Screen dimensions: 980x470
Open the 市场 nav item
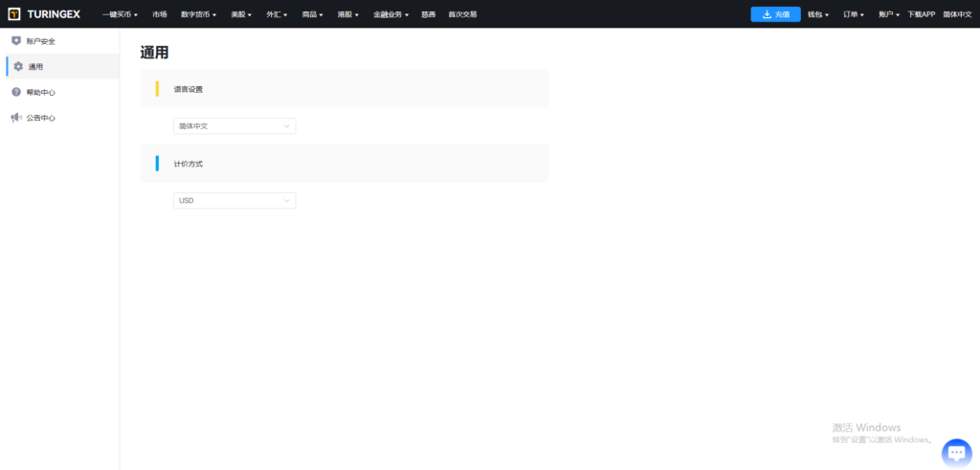point(160,14)
